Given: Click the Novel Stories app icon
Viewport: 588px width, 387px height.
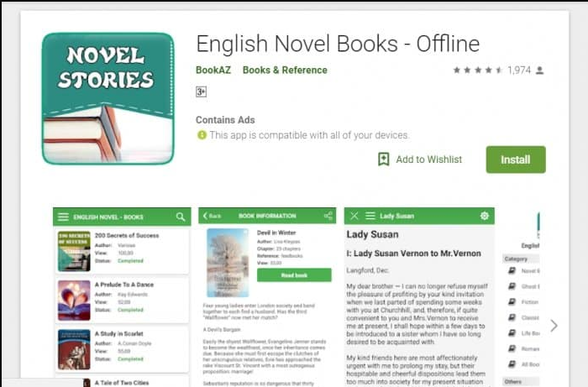Looking at the screenshot, I should [108, 98].
